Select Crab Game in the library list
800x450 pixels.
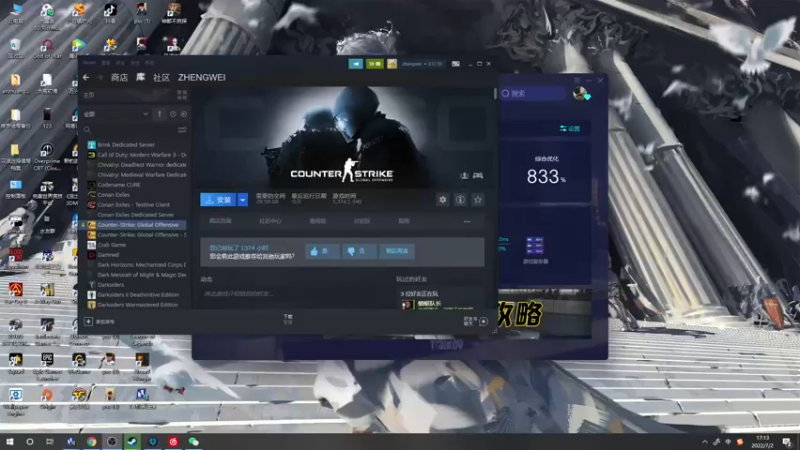112,245
